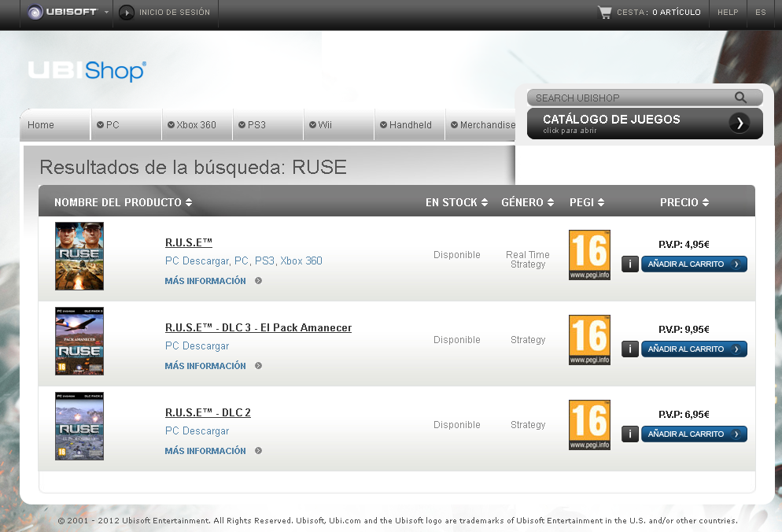
Task: Click price text P.V.P: 9,95€
Action: pyautogui.click(x=684, y=330)
